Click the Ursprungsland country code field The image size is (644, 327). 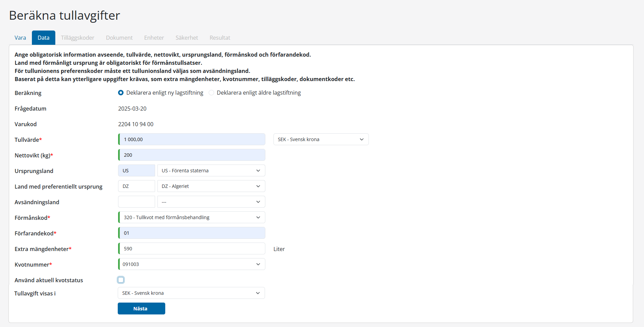pyautogui.click(x=136, y=171)
